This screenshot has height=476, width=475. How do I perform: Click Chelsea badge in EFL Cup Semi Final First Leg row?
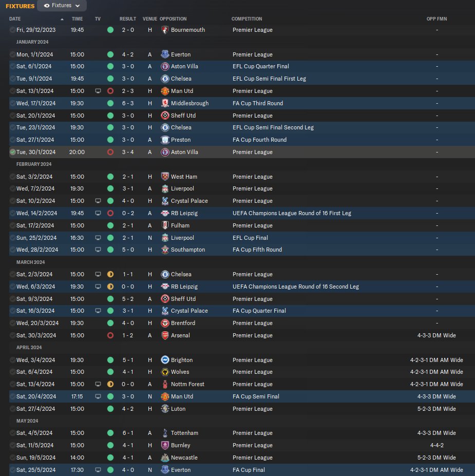pos(165,79)
